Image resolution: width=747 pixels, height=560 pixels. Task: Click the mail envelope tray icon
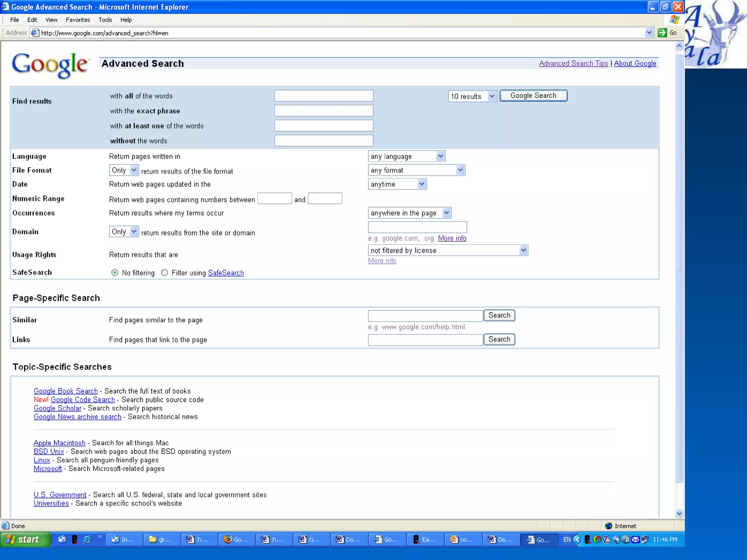(x=635, y=539)
